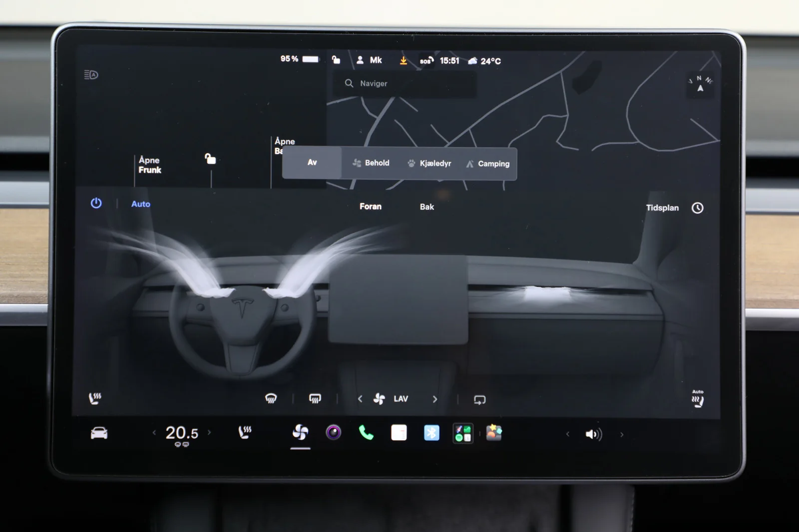Open the Bluetooth settings
The height and width of the screenshot is (532, 799).
[431, 433]
